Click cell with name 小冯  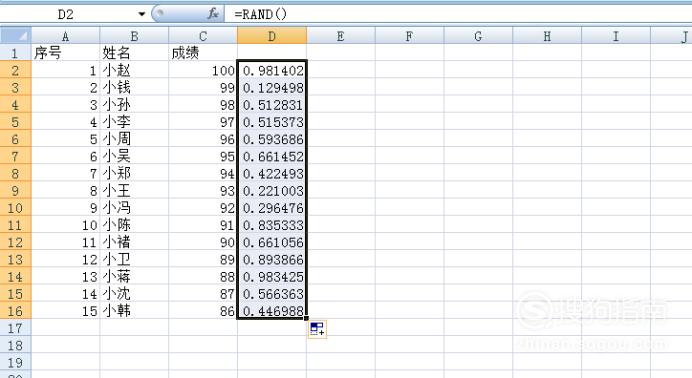coord(134,208)
